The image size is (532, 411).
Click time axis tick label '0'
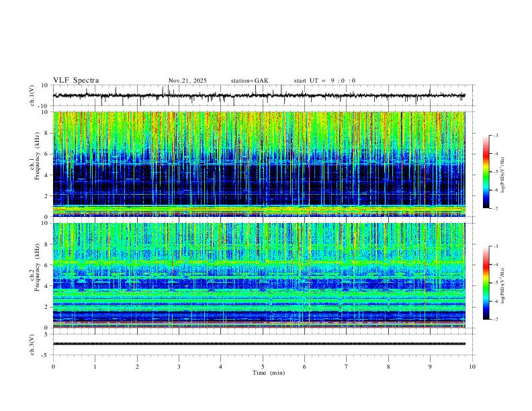pyautogui.click(x=53, y=367)
